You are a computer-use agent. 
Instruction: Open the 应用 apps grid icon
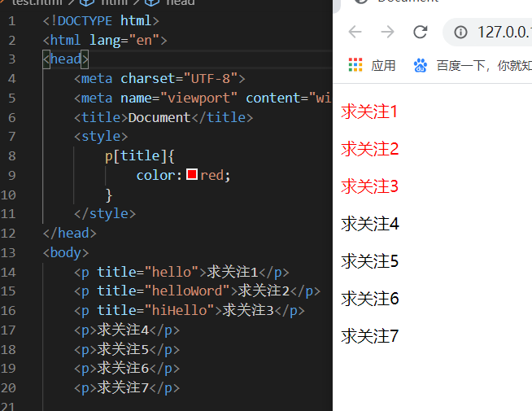point(355,65)
